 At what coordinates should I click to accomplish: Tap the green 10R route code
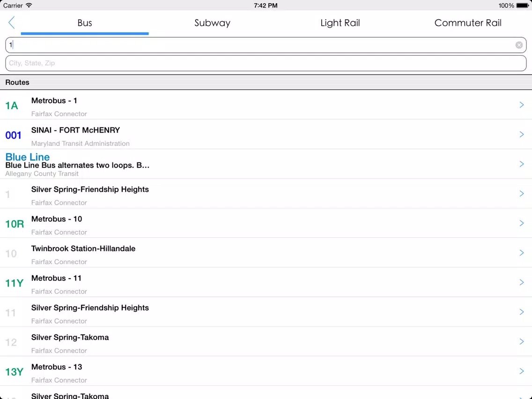(15, 224)
